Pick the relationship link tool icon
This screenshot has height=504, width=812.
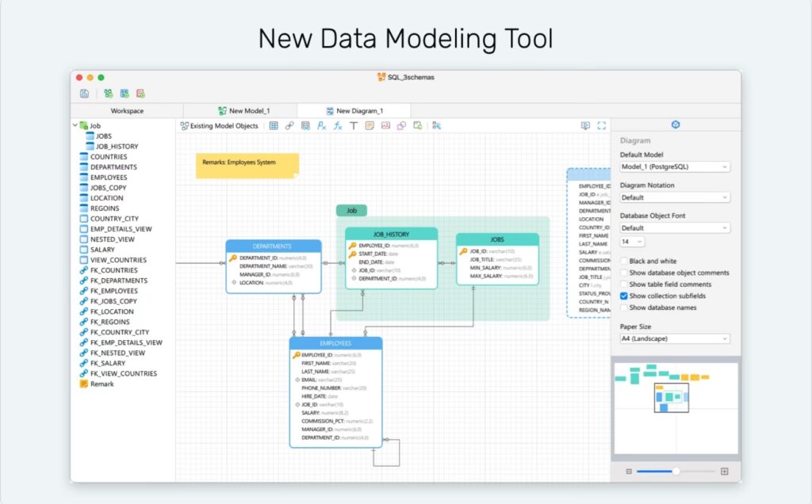tap(289, 126)
